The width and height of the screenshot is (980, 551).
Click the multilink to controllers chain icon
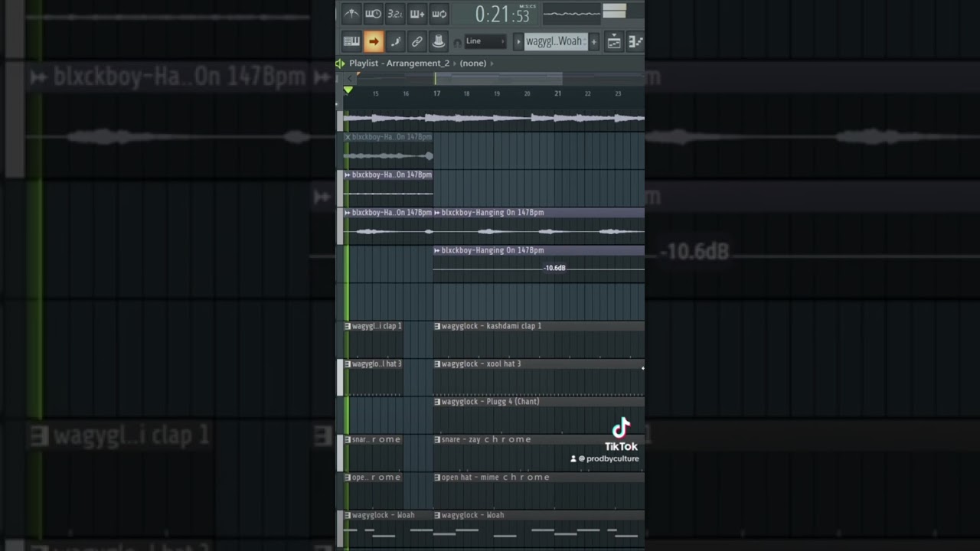[x=416, y=41]
